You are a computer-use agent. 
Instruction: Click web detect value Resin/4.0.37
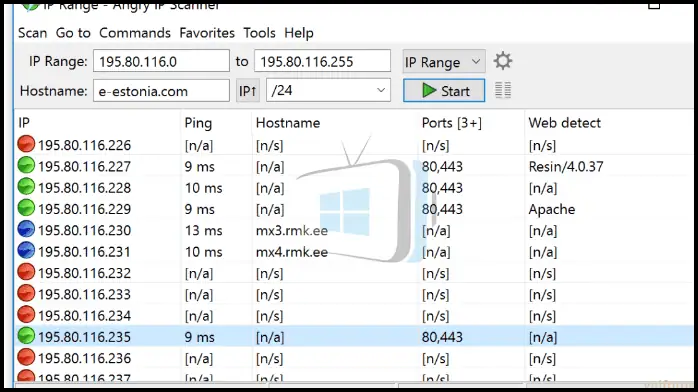566,166
